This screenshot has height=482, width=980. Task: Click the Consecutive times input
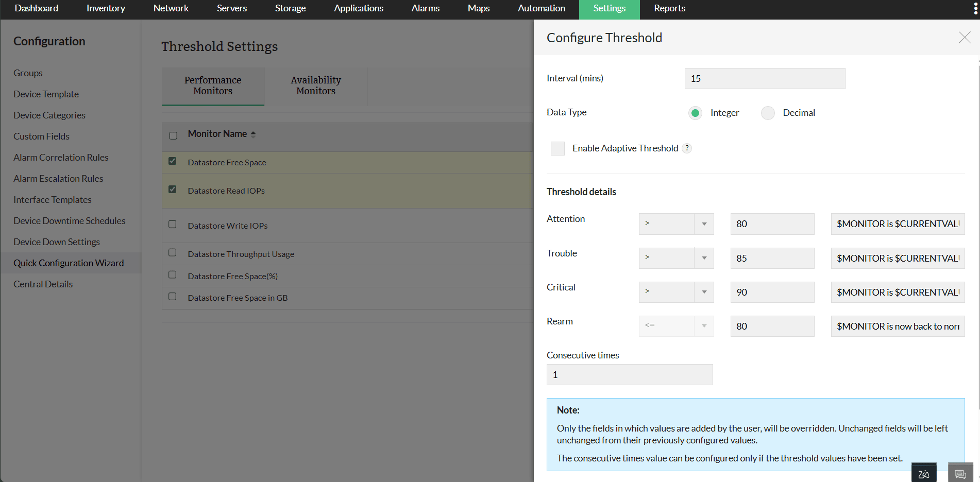coord(629,374)
